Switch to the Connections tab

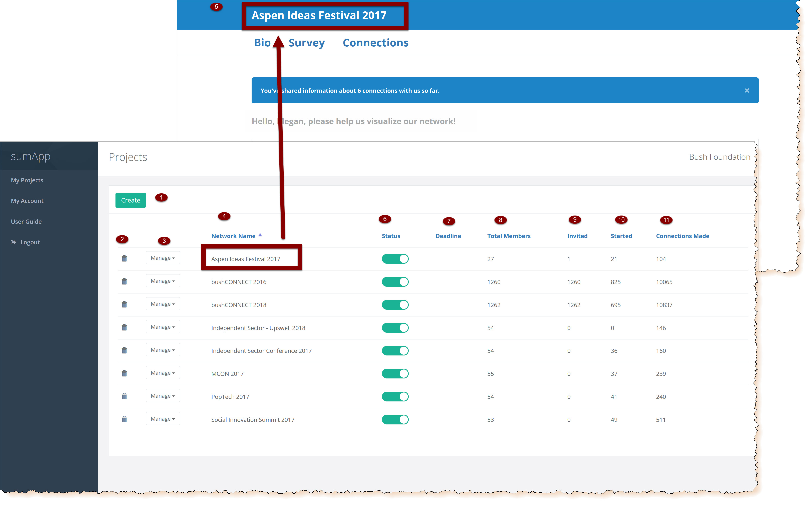(375, 43)
